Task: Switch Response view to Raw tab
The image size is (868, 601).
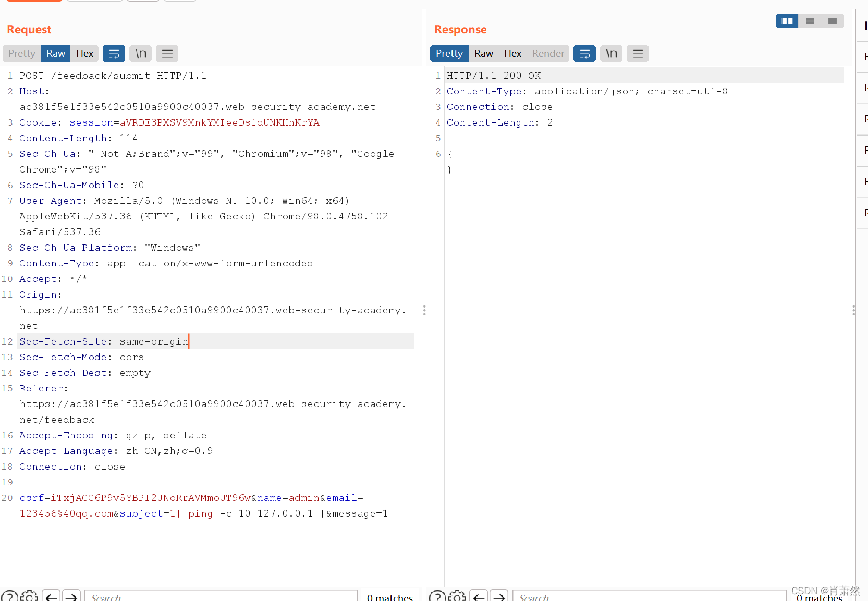Action: click(484, 54)
